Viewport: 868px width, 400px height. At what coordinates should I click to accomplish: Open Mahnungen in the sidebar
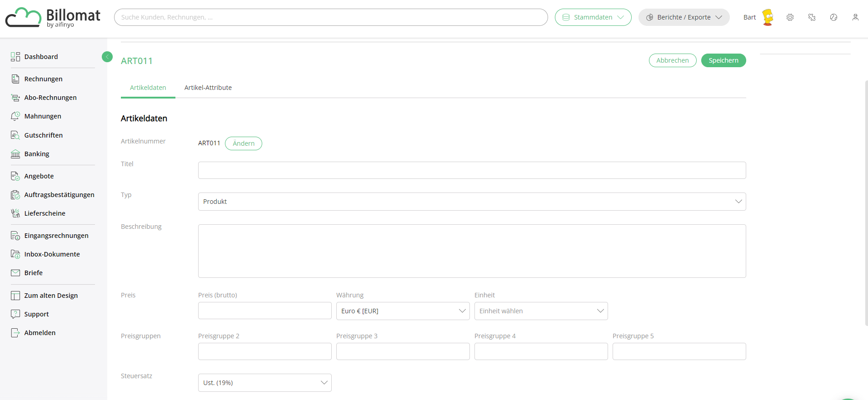[x=43, y=116]
